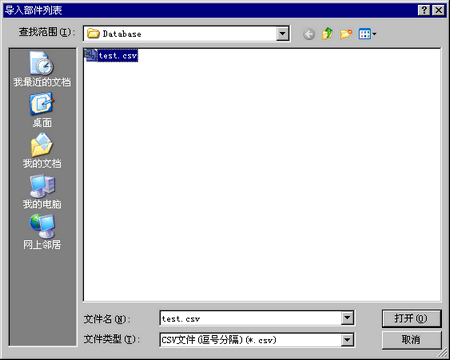Open 网上邻居 (Network Neighborhood) in sidebar
The image size is (450, 360).
pyautogui.click(x=42, y=232)
